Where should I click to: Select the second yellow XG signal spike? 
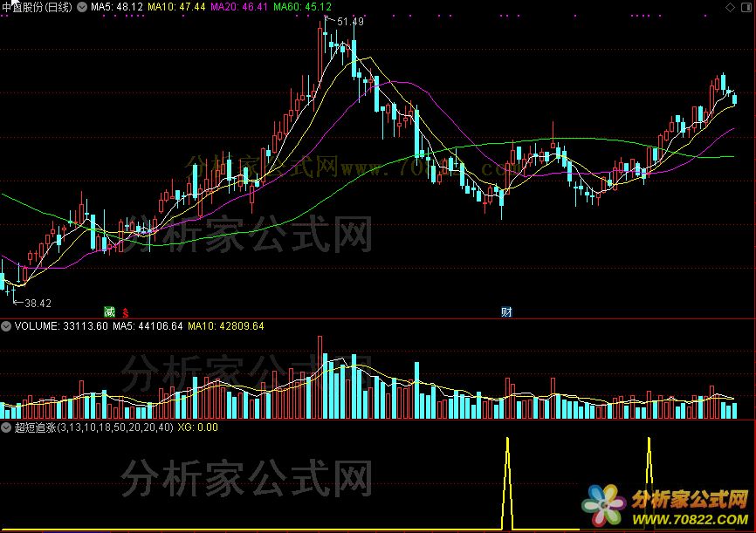point(649,483)
